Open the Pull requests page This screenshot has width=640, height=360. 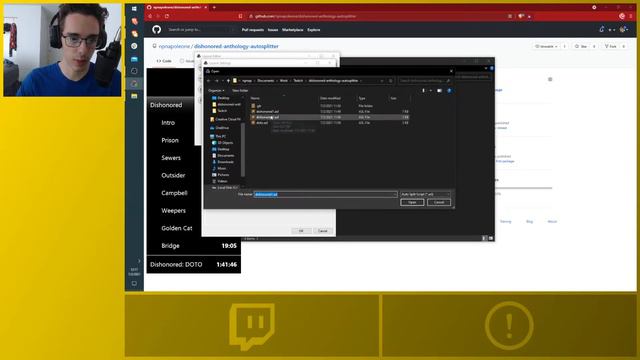[x=253, y=30]
